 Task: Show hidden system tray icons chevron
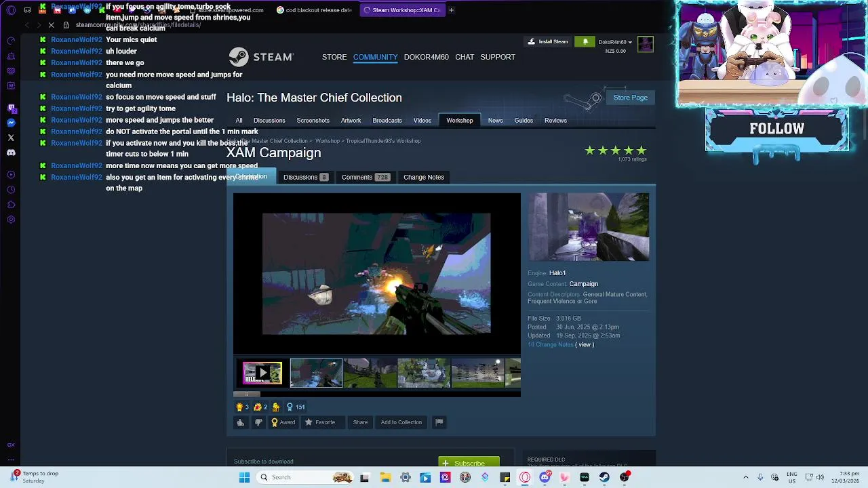click(745, 477)
